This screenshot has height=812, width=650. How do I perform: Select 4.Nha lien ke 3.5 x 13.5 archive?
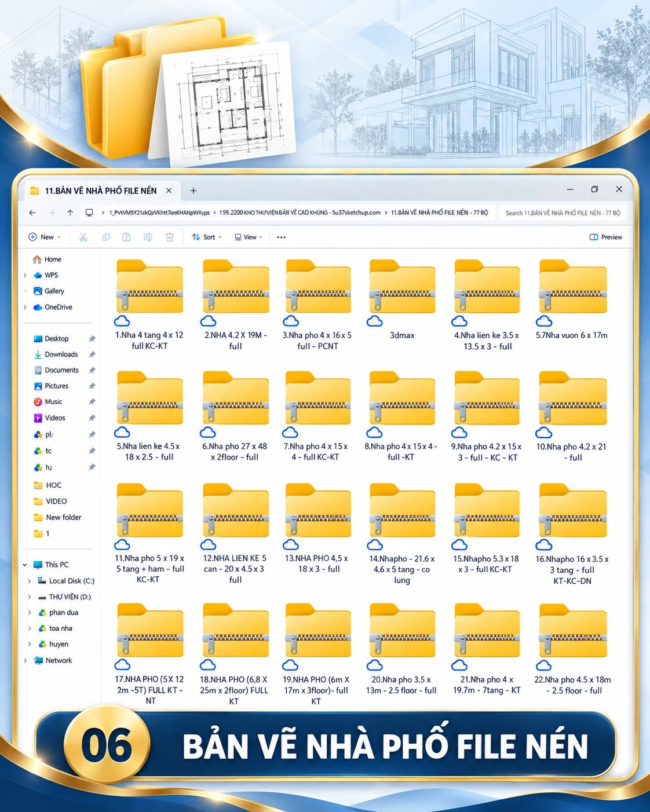pos(487,305)
